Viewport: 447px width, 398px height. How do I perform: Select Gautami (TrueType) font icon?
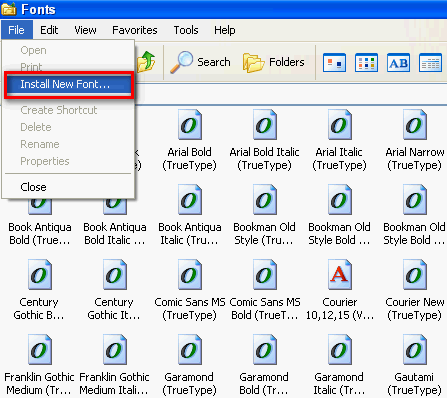click(415, 350)
